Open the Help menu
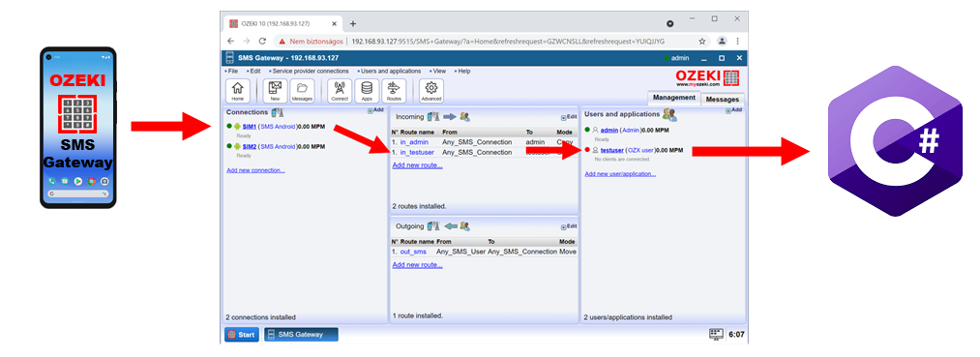Image resolution: width=980 pixels, height=357 pixels. 462,72
